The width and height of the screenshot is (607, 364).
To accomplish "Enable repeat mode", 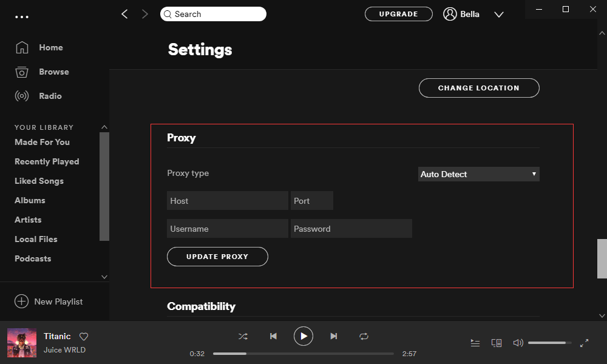I will [x=364, y=335].
